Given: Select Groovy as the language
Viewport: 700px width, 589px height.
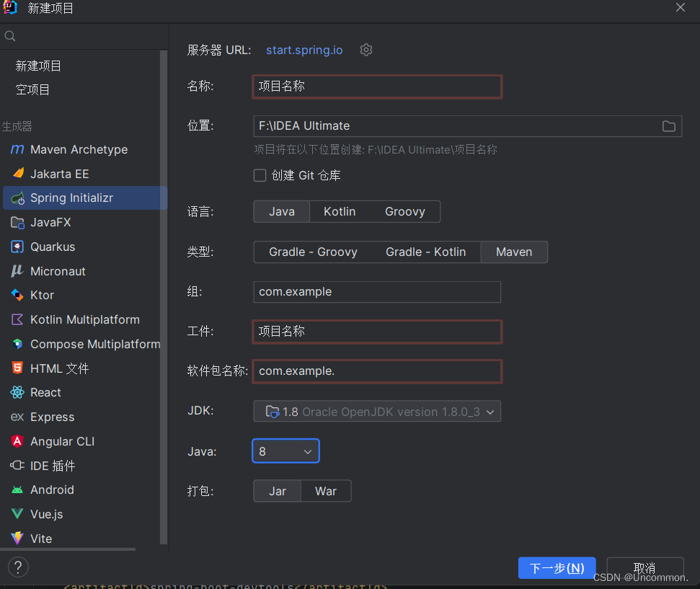Looking at the screenshot, I should click(405, 211).
